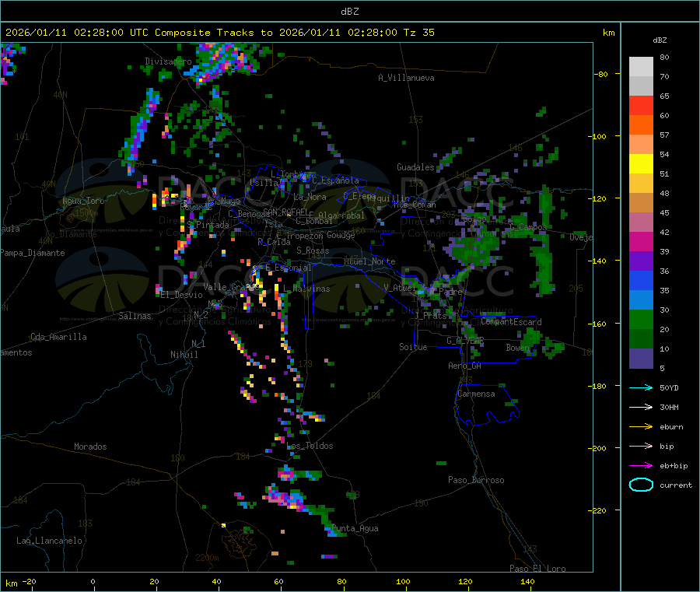Click the Agua_Toro map label
Viewport: 700px width, 592px height.
[83, 201]
